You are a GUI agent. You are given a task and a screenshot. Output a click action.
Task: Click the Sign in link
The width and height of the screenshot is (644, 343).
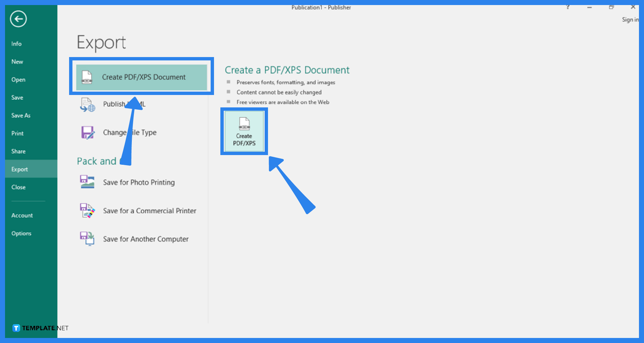[630, 19]
